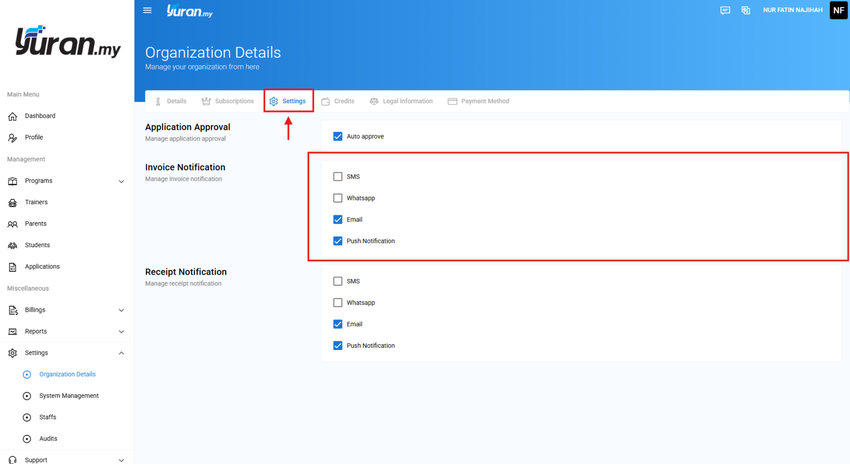This screenshot has height=464, width=850.
Task: Click the hamburger menu icon in header
Action: click(147, 10)
